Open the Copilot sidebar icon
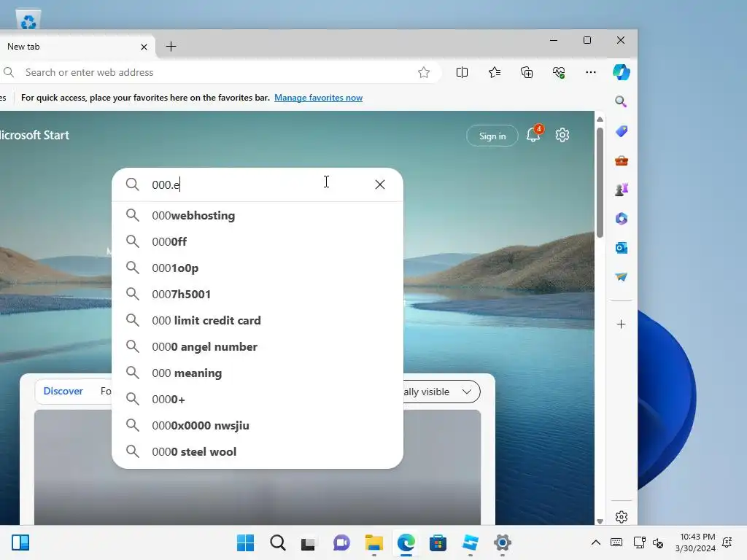The image size is (747, 560). (x=622, y=72)
